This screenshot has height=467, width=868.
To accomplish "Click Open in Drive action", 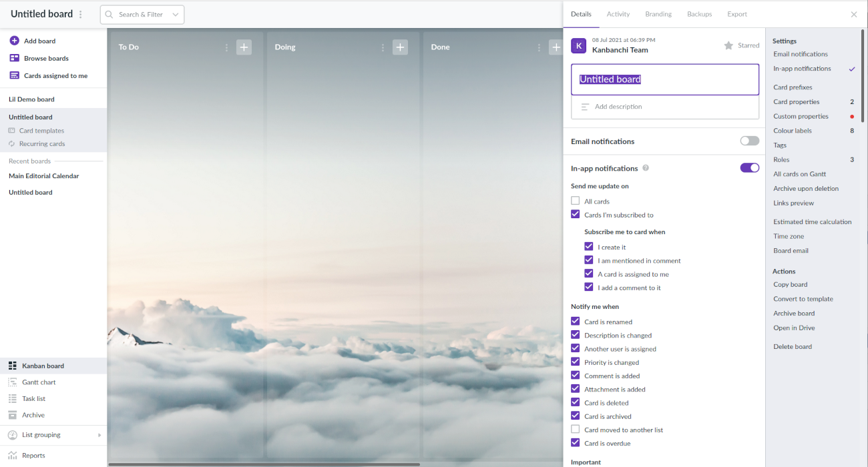I will pyautogui.click(x=794, y=328).
